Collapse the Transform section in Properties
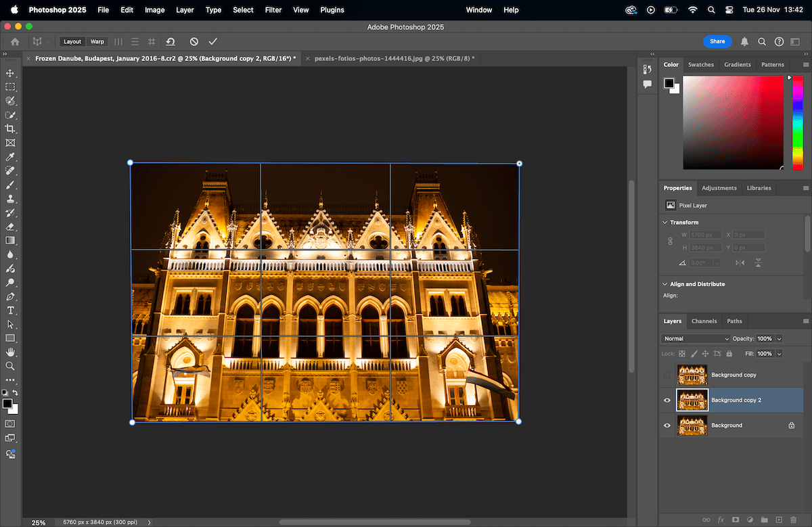Screen dimensions: 812x527 pyautogui.click(x=664, y=222)
